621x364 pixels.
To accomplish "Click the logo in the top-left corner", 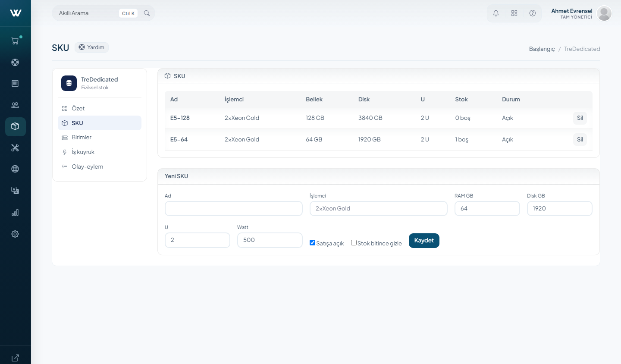I will 16,13.
